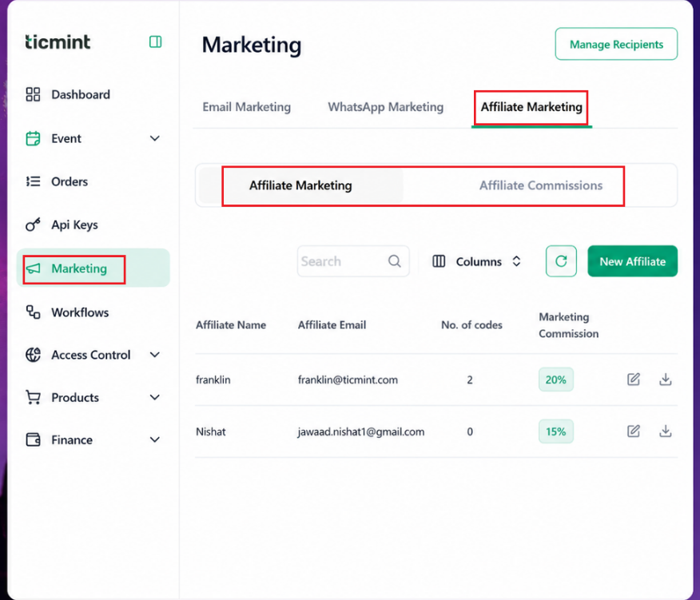
Task: Click the Finance wallet icon
Action: (x=33, y=439)
